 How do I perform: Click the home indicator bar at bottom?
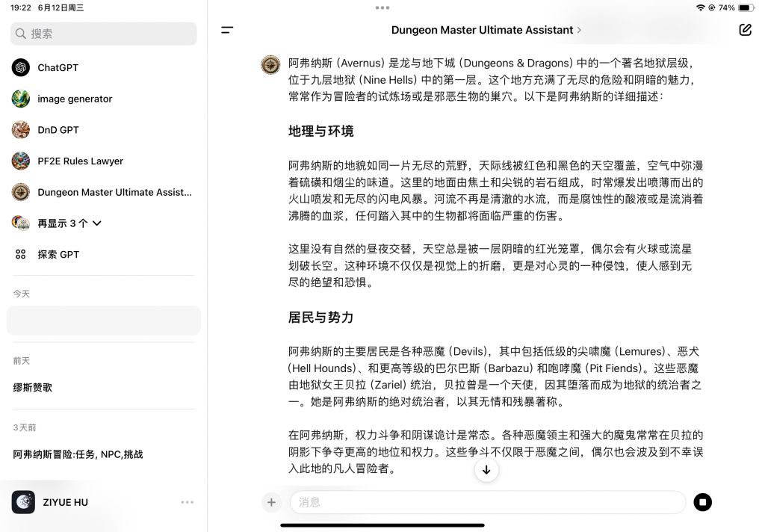coord(382,525)
